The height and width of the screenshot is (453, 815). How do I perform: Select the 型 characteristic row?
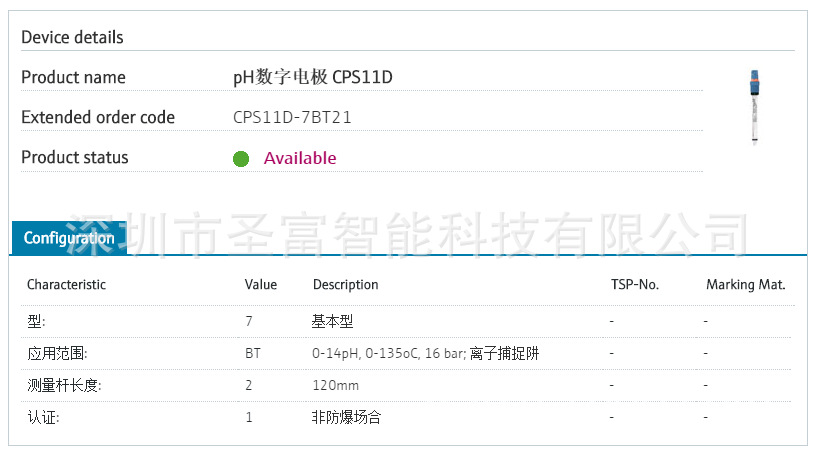click(x=36, y=322)
